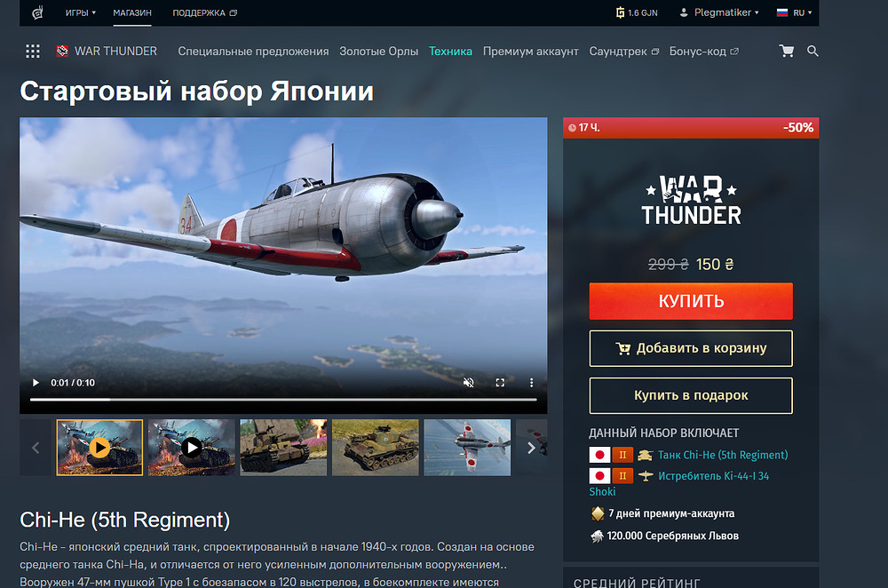Click the 120.000 Серебряных Львов entry

coord(664,536)
